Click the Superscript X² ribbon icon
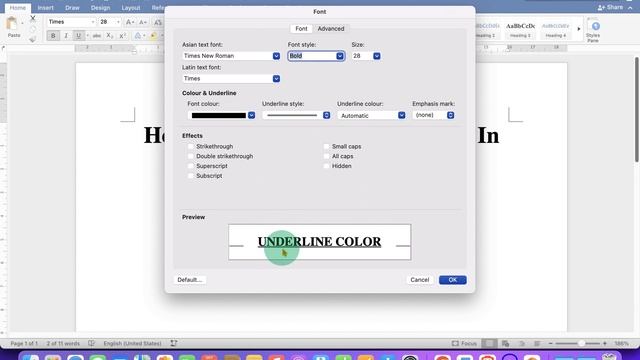This screenshot has height=360, width=640. pyautogui.click(x=122, y=36)
